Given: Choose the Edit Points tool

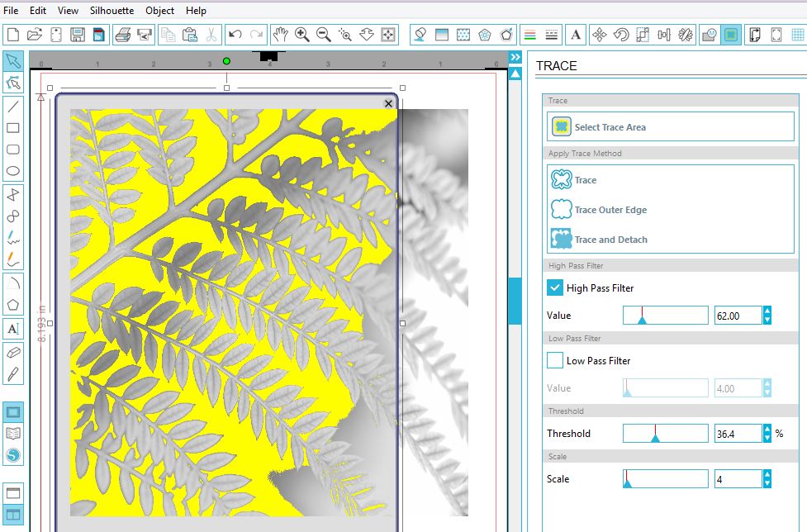Looking at the screenshot, I should coord(13,83).
